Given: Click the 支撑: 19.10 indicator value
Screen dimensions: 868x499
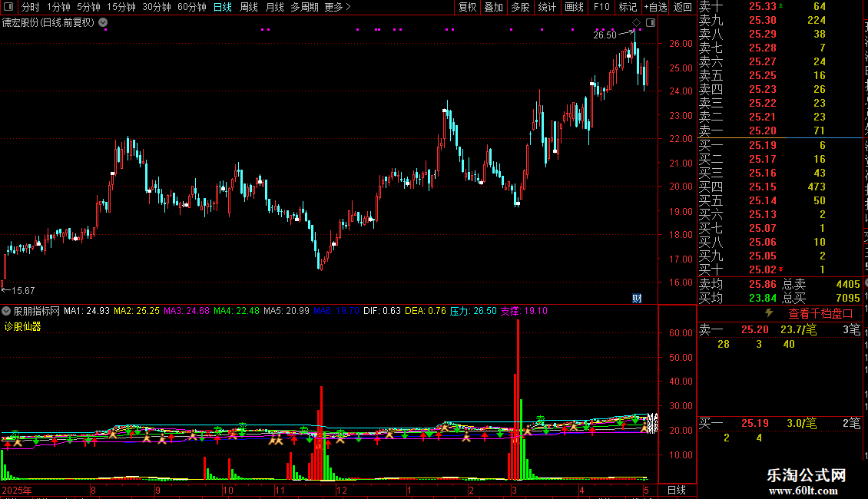Looking at the screenshot, I should [x=524, y=311].
